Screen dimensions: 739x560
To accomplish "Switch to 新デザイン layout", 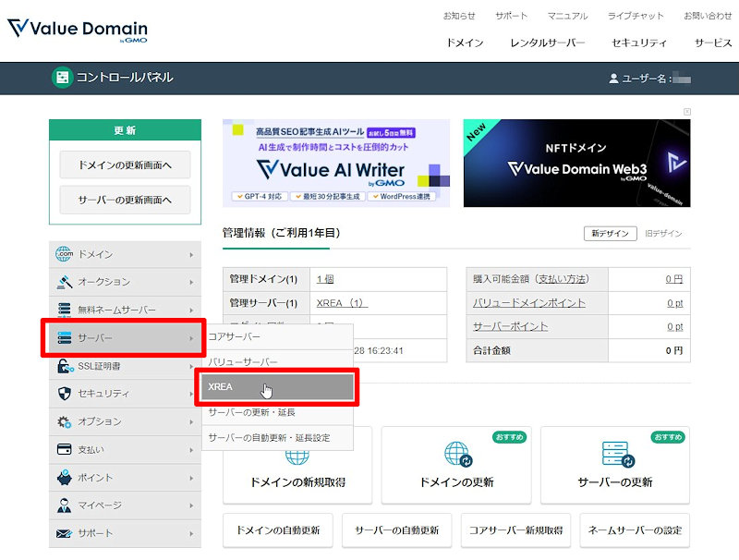I will [x=610, y=234].
